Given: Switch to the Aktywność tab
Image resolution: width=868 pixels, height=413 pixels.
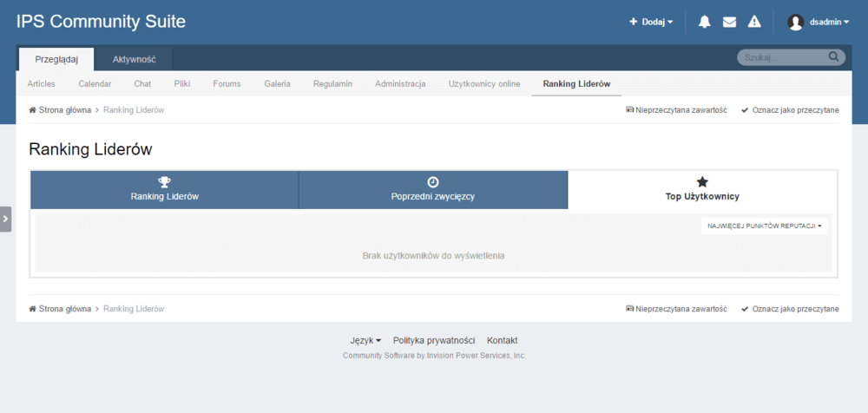Looking at the screenshot, I should tap(134, 59).
